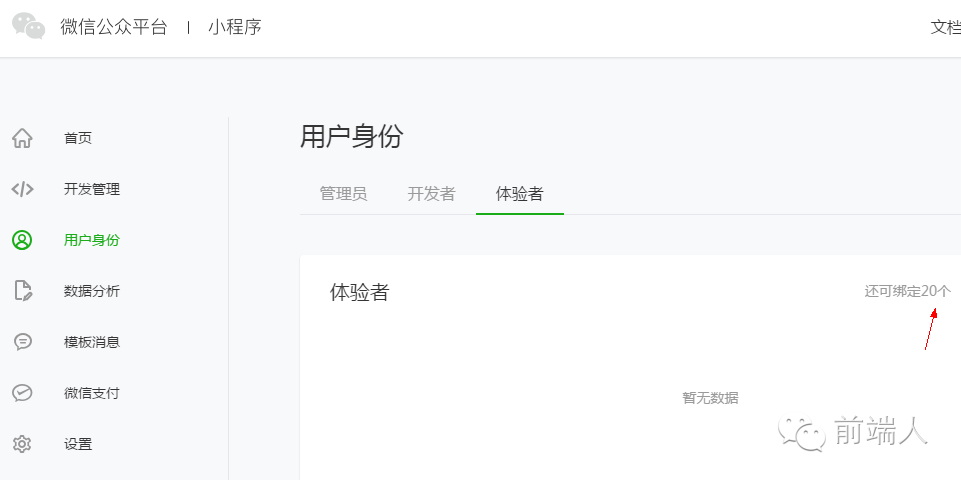Switch to the 开发者 tab
Image resolution: width=961 pixels, height=480 pixels.
pyautogui.click(x=431, y=194)
